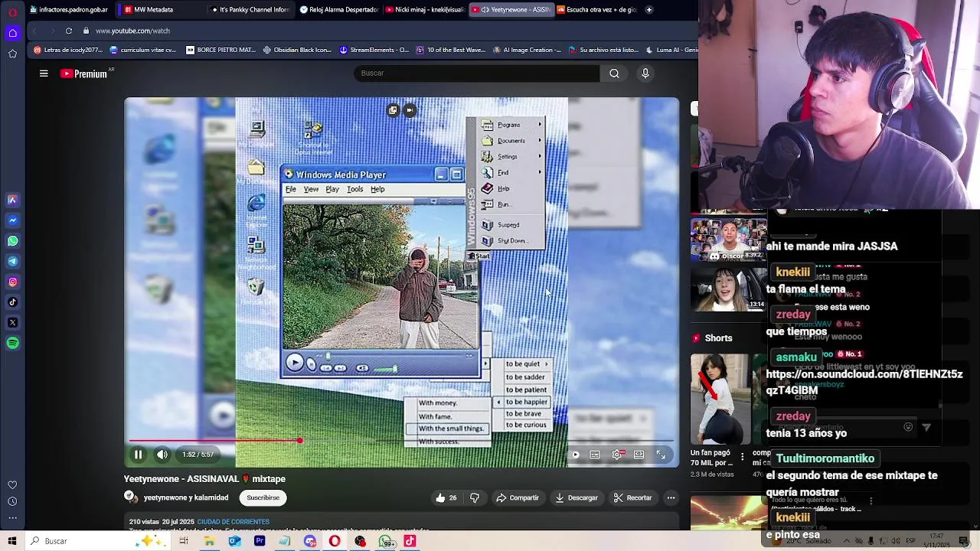Click the Descargar download button
The width and height of the screenshot is (980, 551).
[x=577, y=497]
